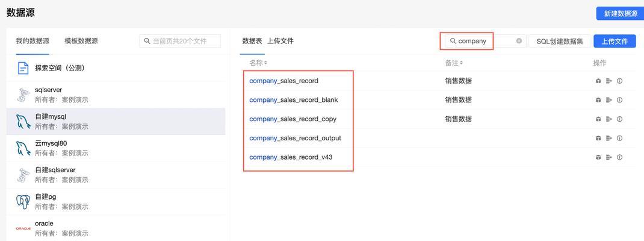The width and height of the screenshot is (644, 241).
Task: Focus the 当前页共20个文件 search field
Action: point(180,41)
